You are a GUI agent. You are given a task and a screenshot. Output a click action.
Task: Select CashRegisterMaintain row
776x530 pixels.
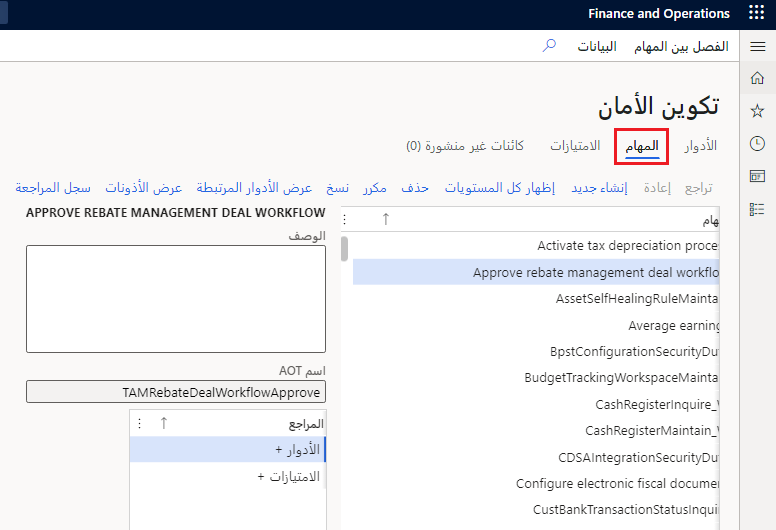click(x=536, y=431)
